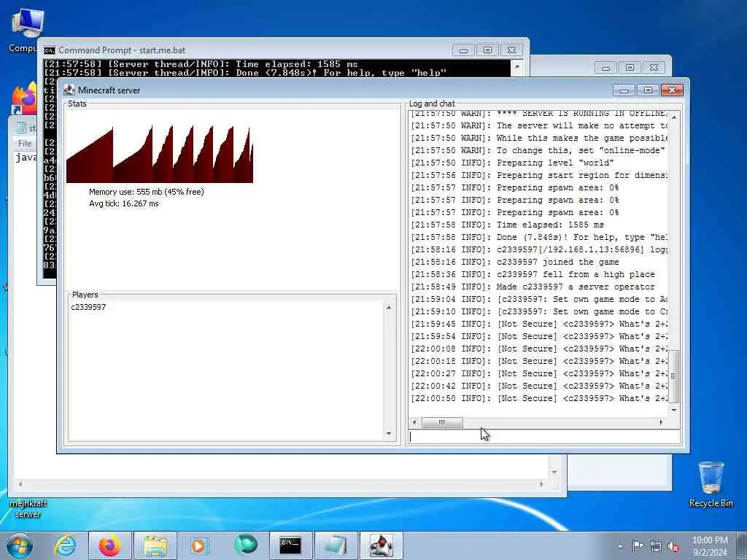
Task: Click the log vertical scrollbar thumb
Action: (674, 376)
